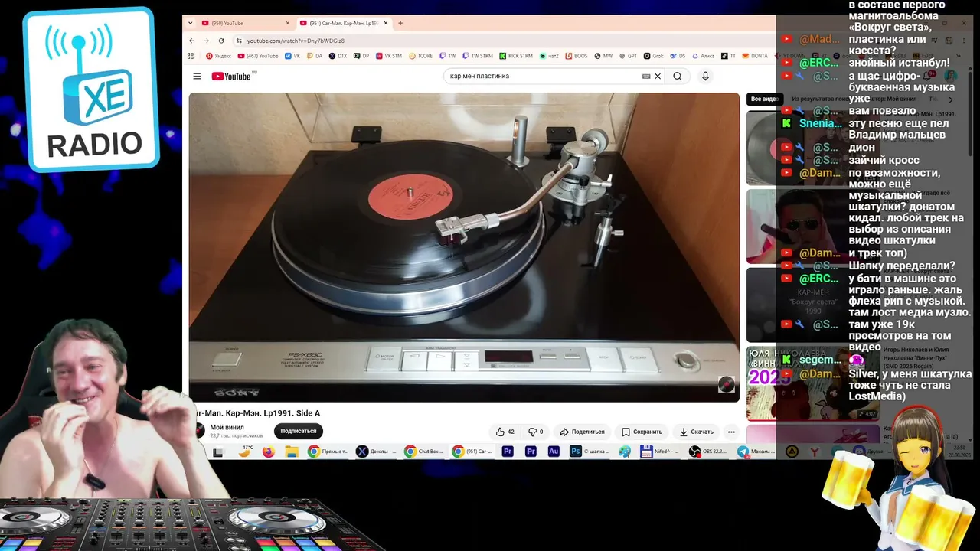Open Telegram Максим chat from taskbar
Image resolution: width=980 pixels, height=551 pixels.
coord(756,452)
